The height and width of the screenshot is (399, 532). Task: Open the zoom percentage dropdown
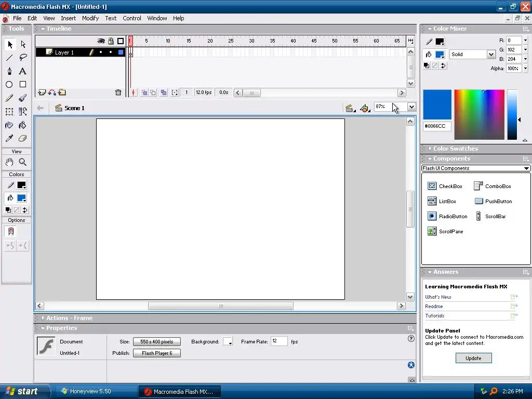tap(411, 107)
